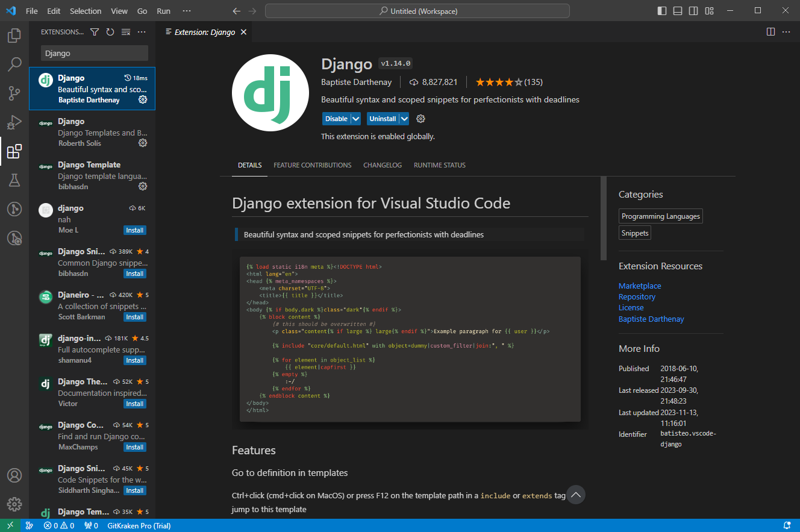Install the extension by shamanu4
800x532 pixels.
tap(135, 360)
